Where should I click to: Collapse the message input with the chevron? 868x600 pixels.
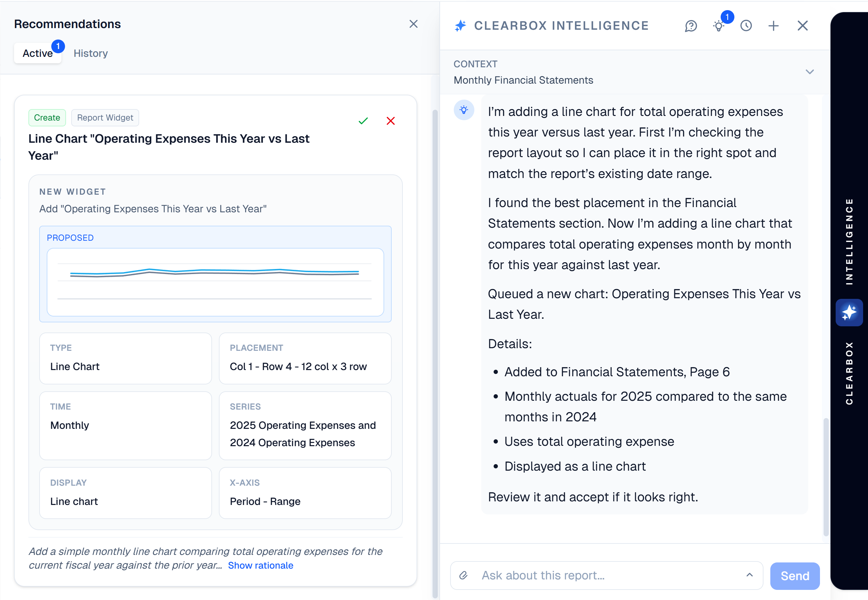coord(750,575)
